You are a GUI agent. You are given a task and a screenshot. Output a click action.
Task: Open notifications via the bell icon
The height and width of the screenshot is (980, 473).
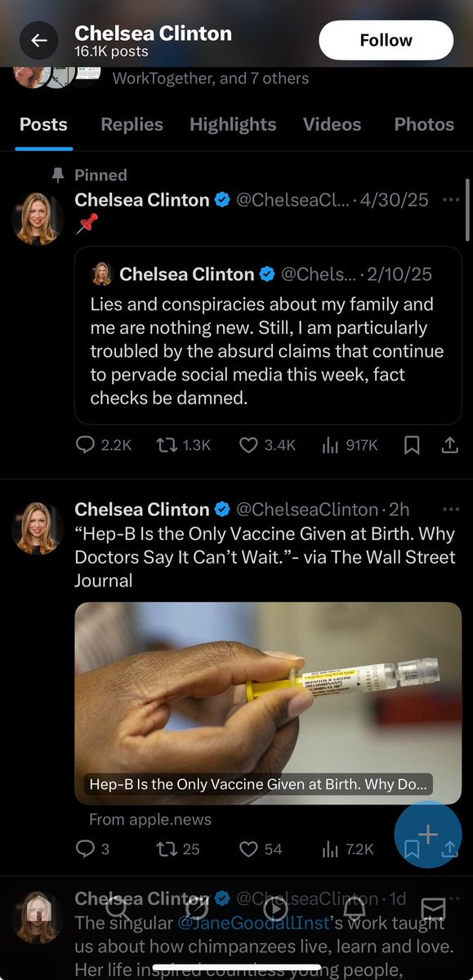356,908
